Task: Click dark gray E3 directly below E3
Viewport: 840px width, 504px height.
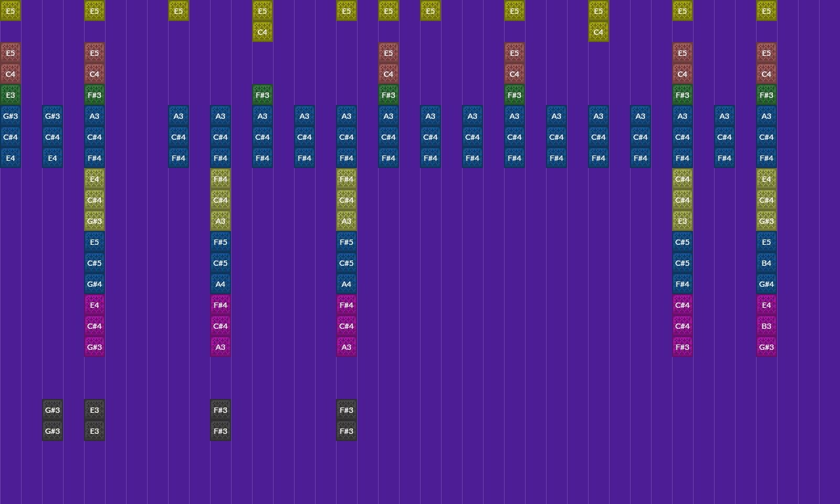Action: (94, 431)
